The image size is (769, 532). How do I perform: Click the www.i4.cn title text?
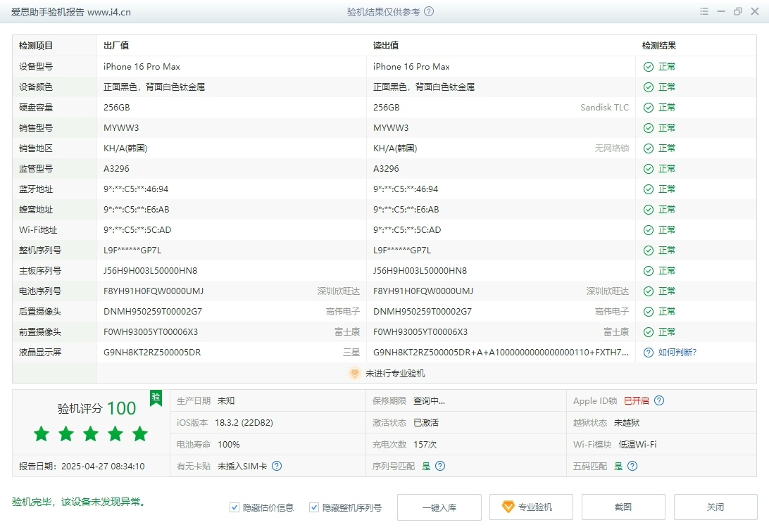tap(109, 12)
